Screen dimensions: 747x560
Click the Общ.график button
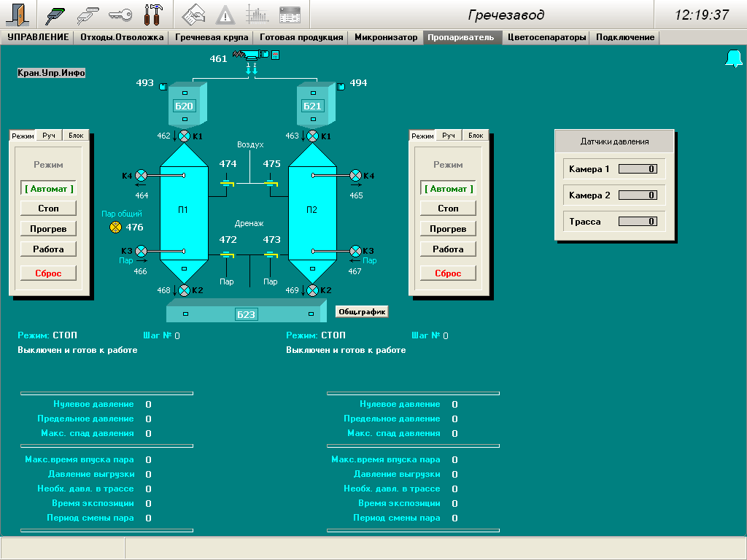coord(362,312)
